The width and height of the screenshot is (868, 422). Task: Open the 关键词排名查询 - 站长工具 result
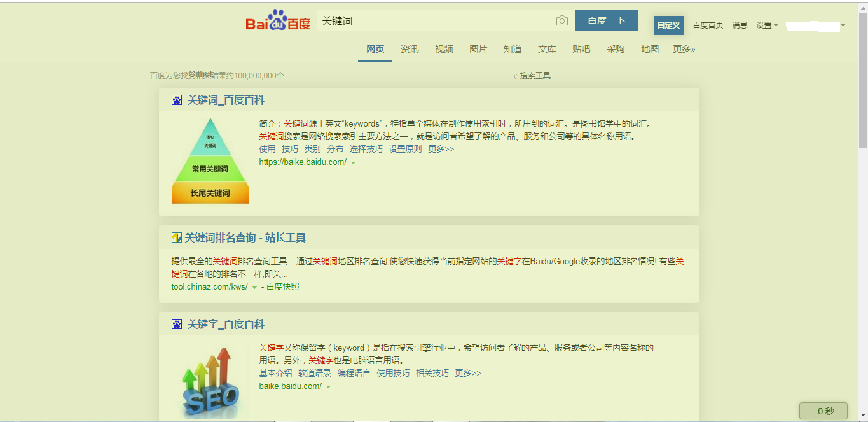click(x=245, y=237)
